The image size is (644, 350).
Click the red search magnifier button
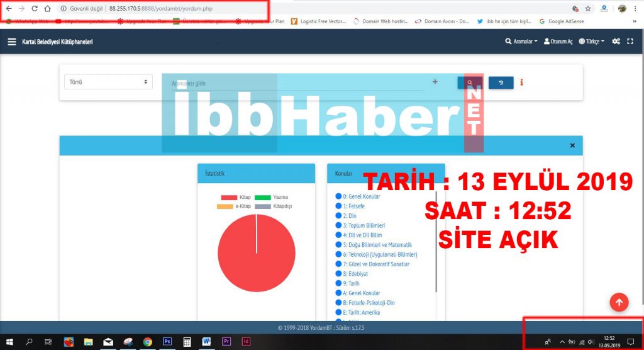(x=470, y=82)
